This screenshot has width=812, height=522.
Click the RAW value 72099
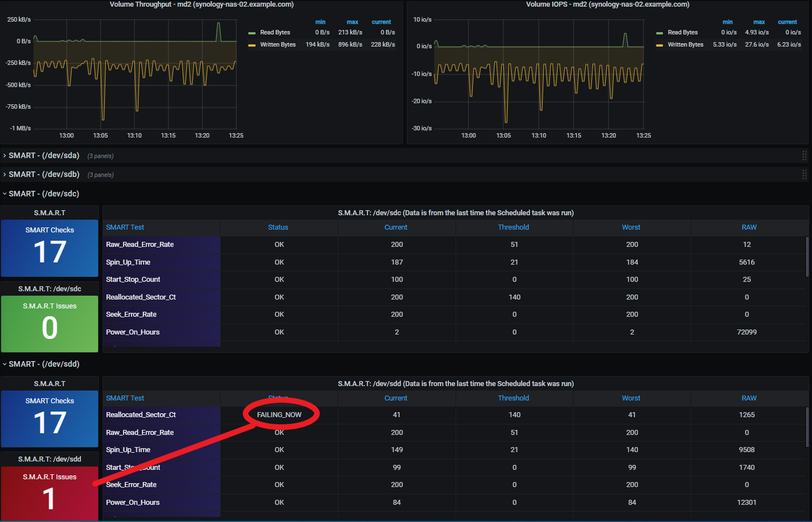point(747,332)
